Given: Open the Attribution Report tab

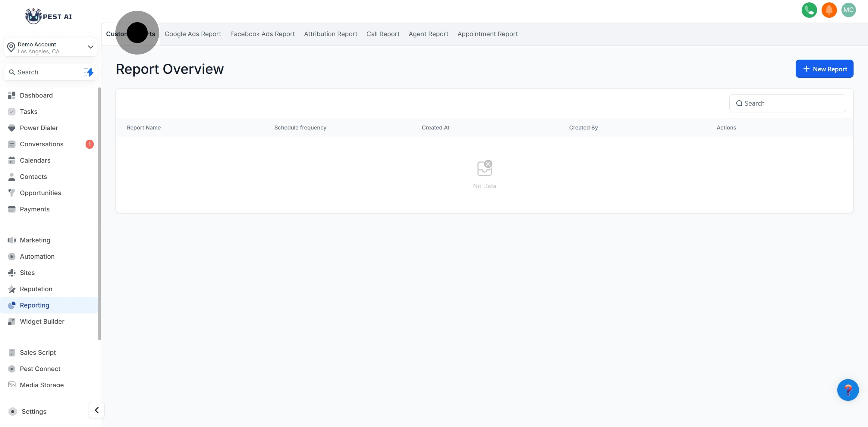Looking at the screenshot, I should pos(331,34).
